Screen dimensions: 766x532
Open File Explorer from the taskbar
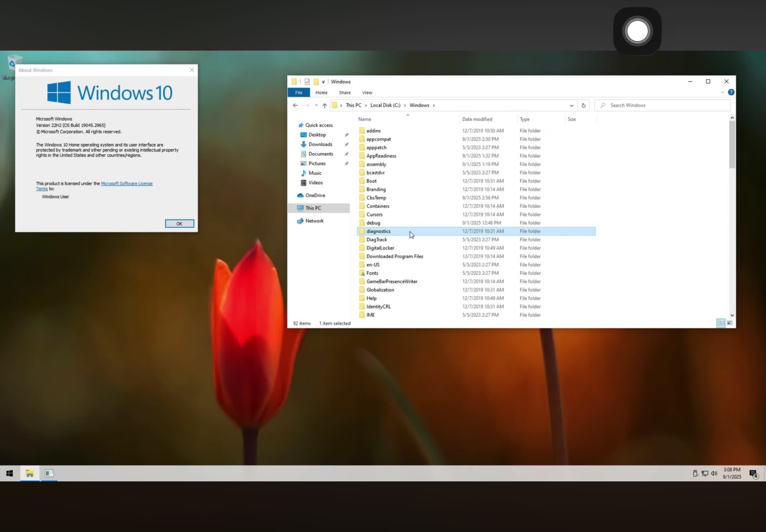pos(29,473)
